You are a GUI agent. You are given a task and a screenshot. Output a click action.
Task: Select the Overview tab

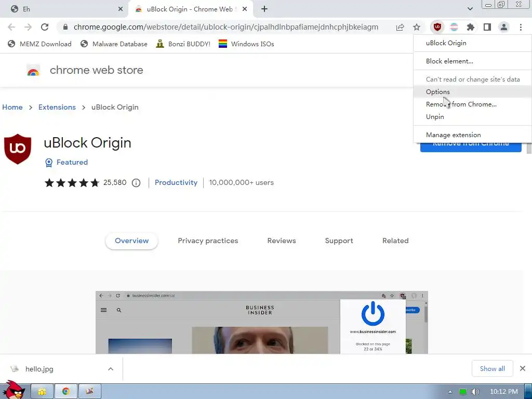click(131, 241)
